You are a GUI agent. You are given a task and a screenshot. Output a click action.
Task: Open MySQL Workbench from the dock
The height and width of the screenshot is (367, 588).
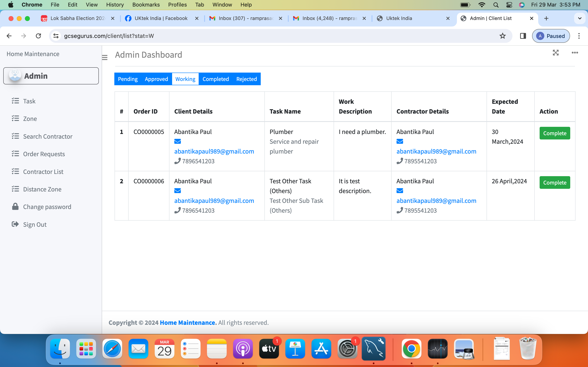point(373,349)
